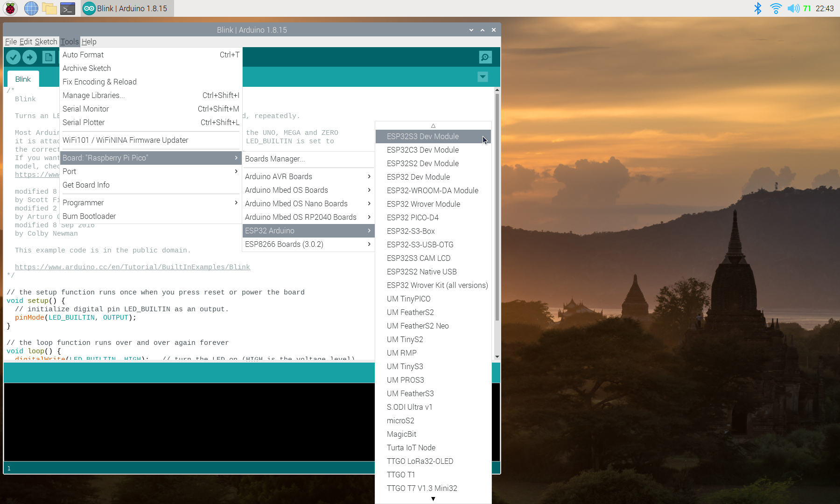This screenshot has height=504, width=840.
Task: Choose Auto Format from Tools menu
Action: pos(151,55)
